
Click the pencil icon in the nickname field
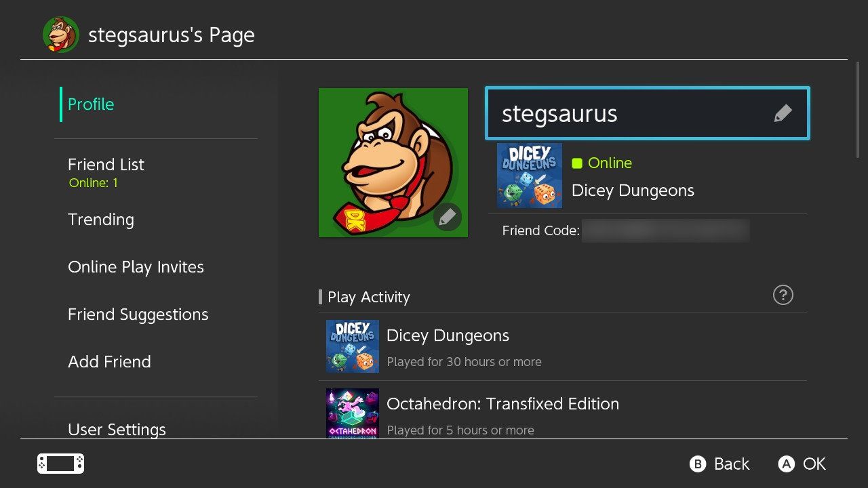(x=783, y=113)
